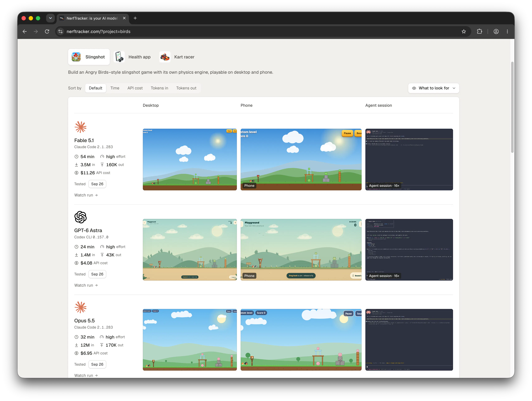Open Opus 5.5 desktop game preview
The height and width of the screenshot is (401, 532).
pyautogui.click(x=190, y=340)
